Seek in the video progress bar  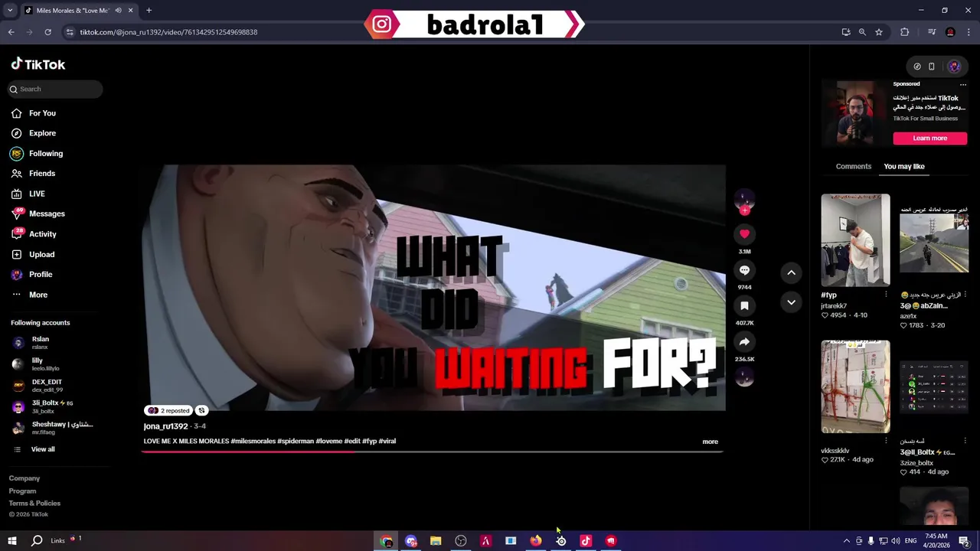(x=433, y=452)
